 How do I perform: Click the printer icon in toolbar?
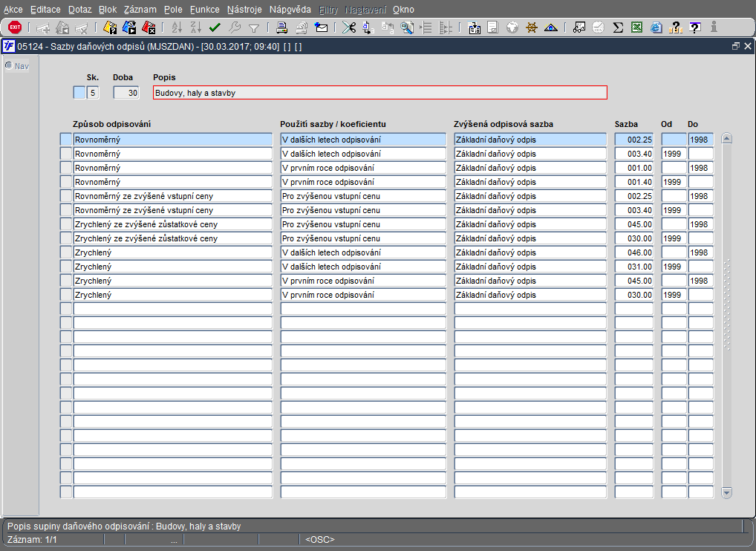pyautogui.click(x=282, y=27)
